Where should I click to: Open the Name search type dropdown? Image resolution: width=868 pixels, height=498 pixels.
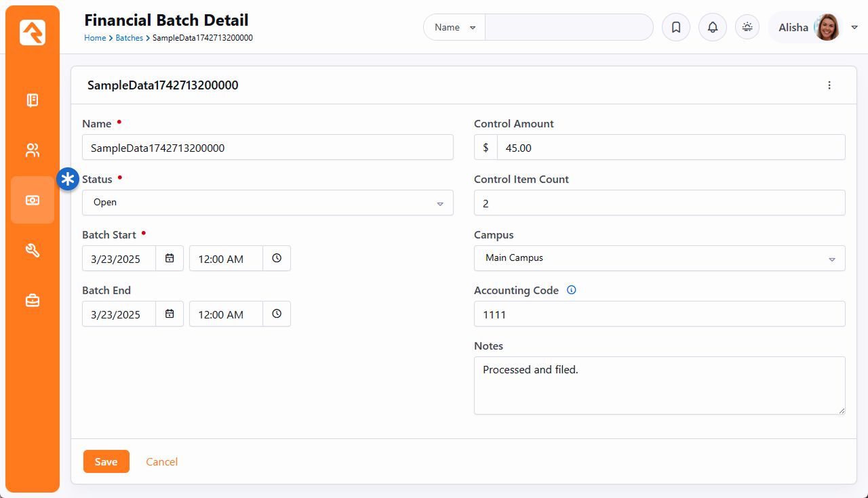pyautogui.click(x=454, y=28)
